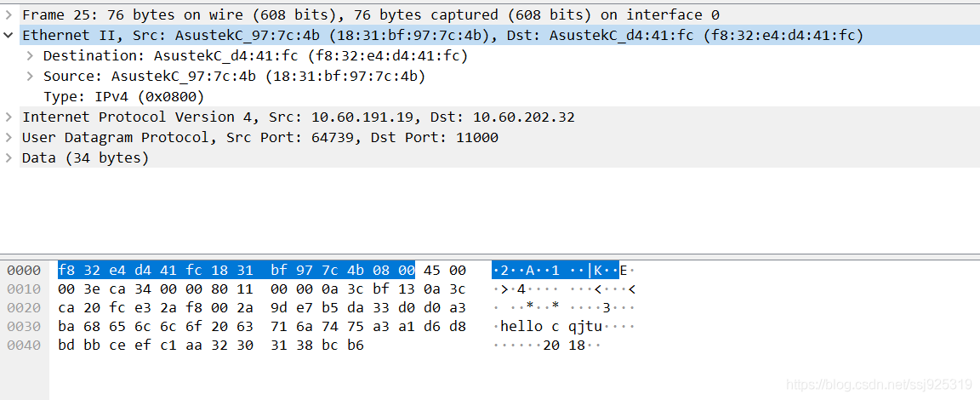Collapse the Ethernet II section

pos(9,35)
